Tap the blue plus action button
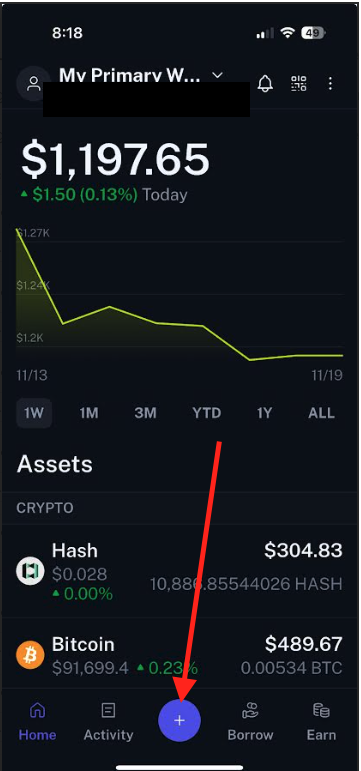The height and width of the screenshot is (771, 361). pos(180,720)
